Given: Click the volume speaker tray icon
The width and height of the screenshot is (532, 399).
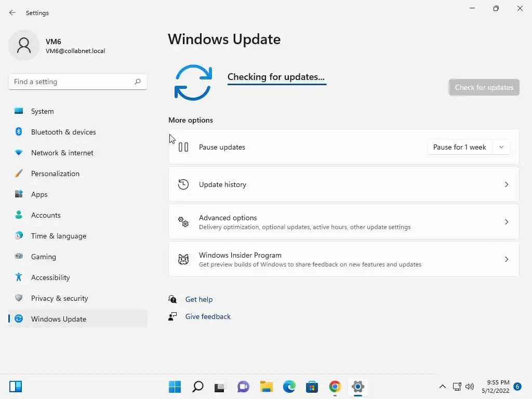Looking at the screenshot, I should pos(470,387).
